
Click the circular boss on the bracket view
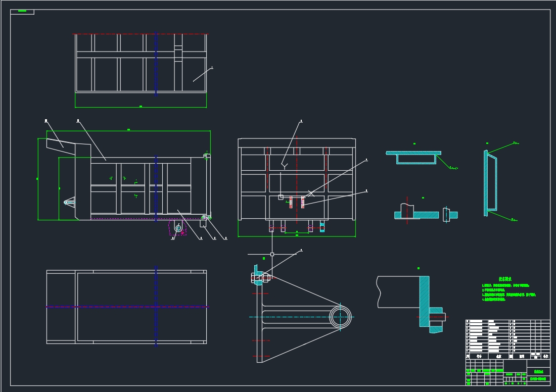point(340,317)
